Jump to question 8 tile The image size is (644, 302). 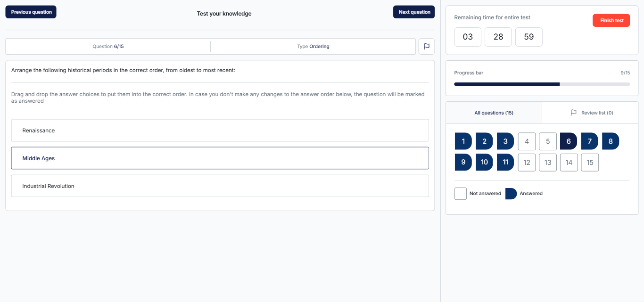tap(611, 141)
